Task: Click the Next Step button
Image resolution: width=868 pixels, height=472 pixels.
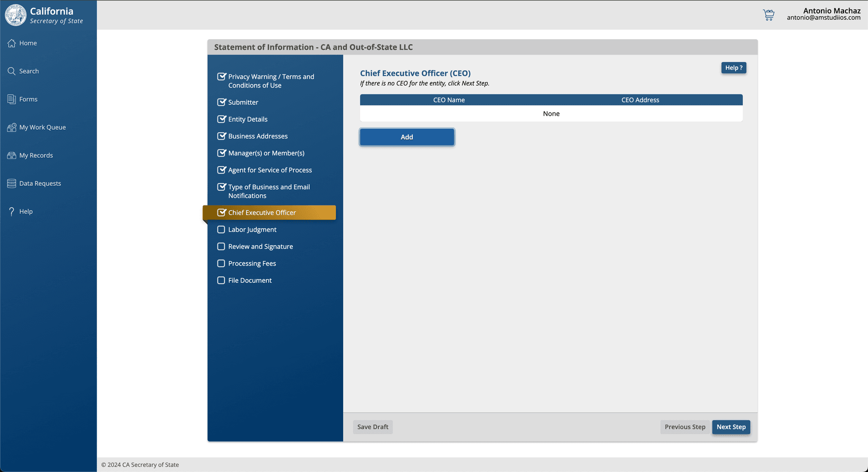Action: (731, 427)
